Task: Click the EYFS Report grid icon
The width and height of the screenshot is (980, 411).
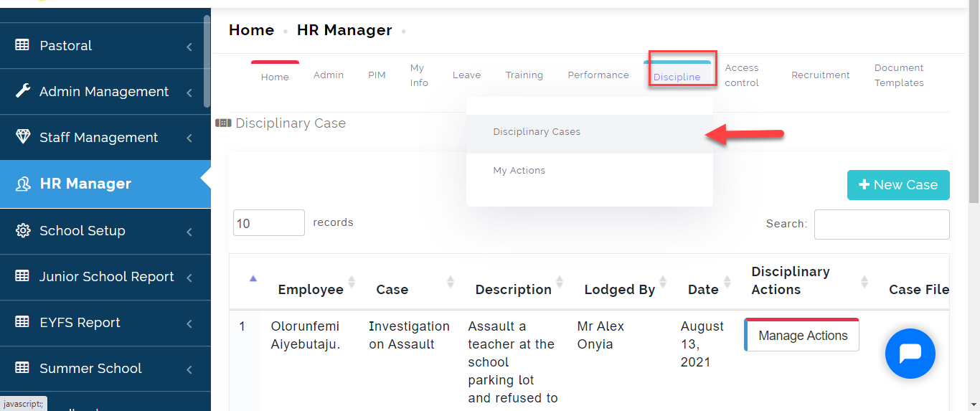Action: [x=22, y=322]
